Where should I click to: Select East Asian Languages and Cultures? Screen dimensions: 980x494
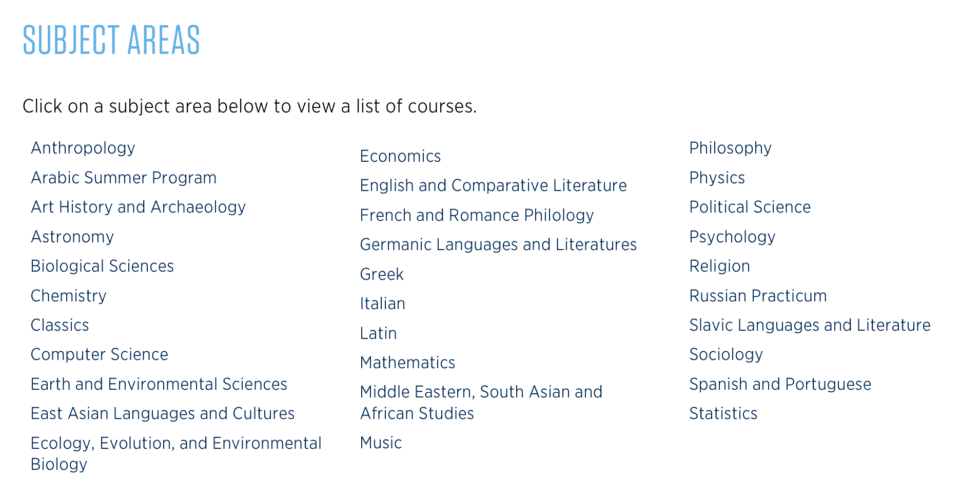click(163, 413)
